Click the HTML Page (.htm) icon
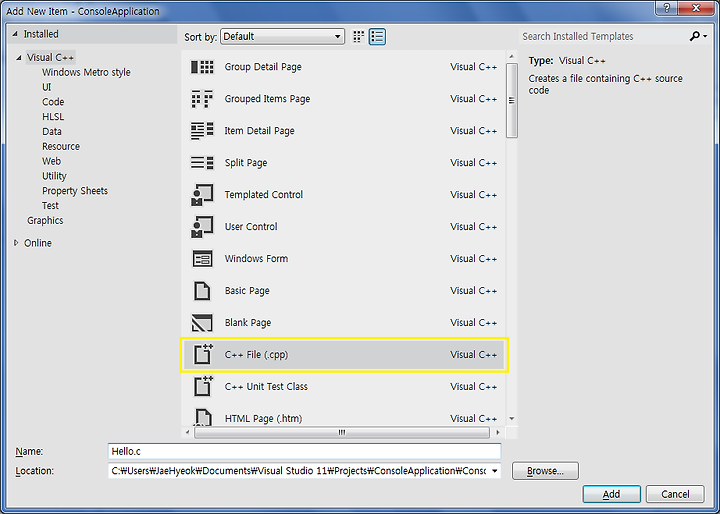720x514 pixels. [203, 417]
